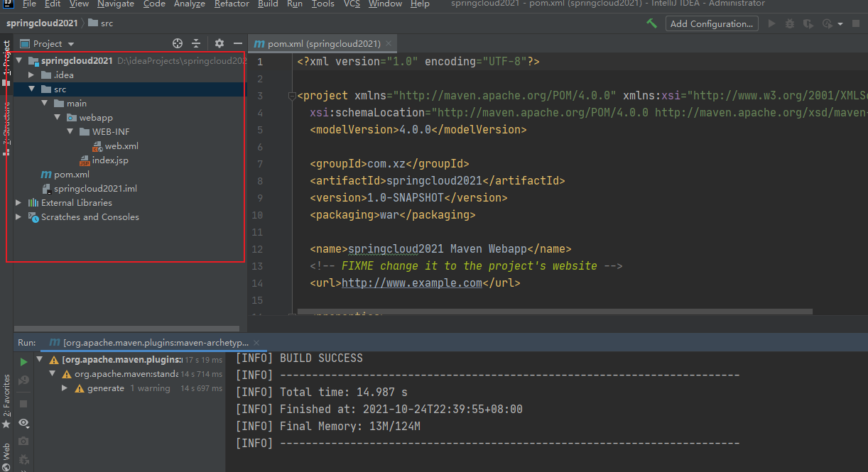868x472 pixels.
Task: Click springcloud2021 breadcrumb in navigation bar
Action: coord(42,23)
